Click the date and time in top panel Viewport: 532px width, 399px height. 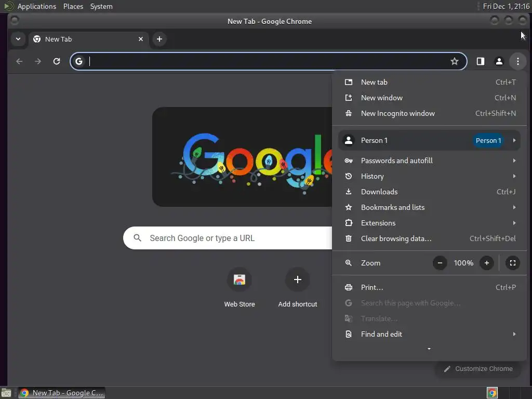[506, 6]
